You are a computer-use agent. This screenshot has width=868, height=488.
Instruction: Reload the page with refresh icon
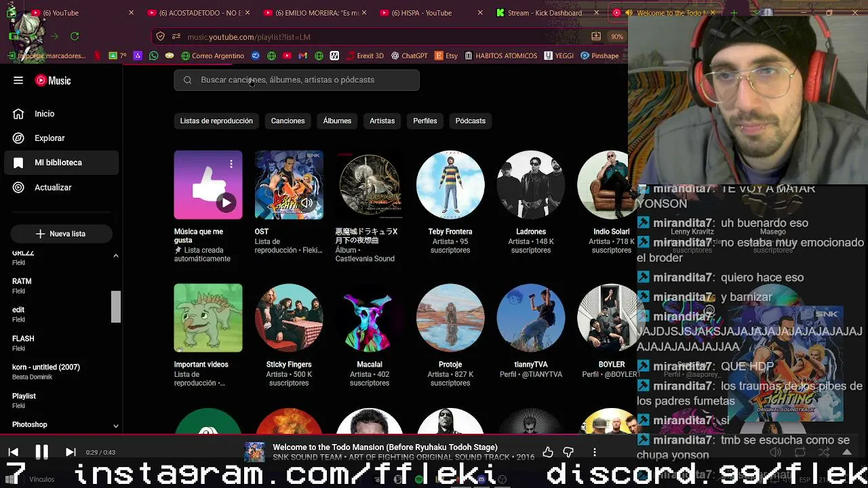pos(75,37)
